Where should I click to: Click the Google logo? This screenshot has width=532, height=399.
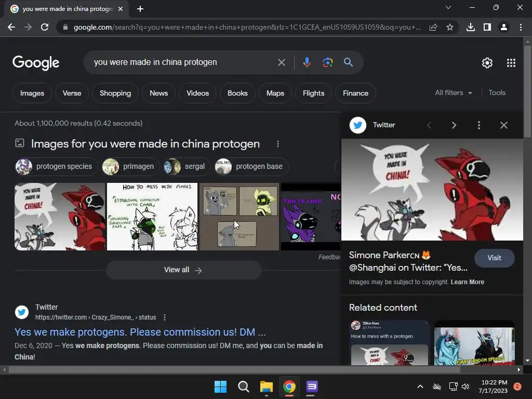[36, 63]
